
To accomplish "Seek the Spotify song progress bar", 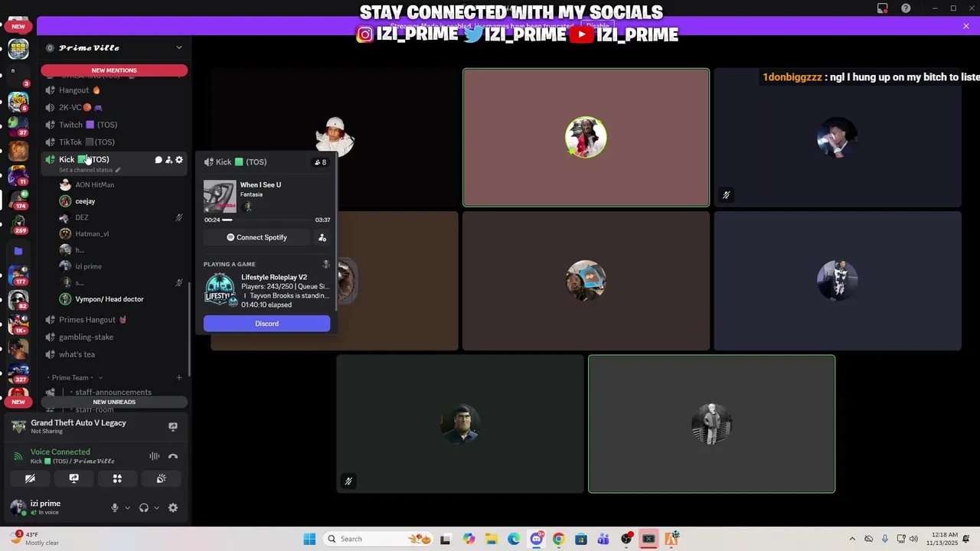I will [267, 220].
